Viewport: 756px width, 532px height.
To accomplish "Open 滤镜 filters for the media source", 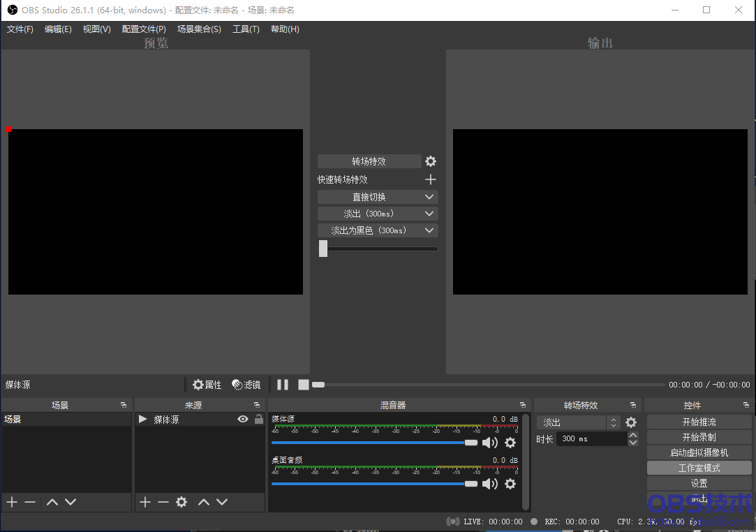I will pyautogui.click(x=246, y=385).
